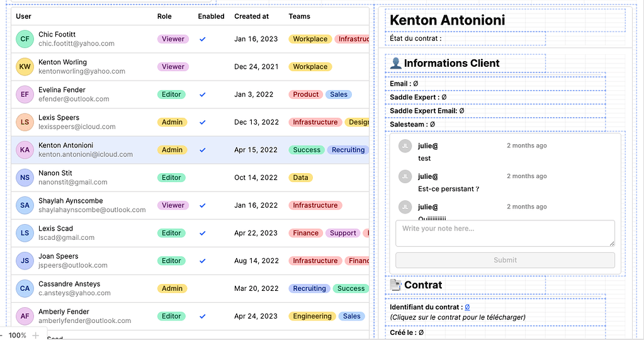Click the zoom in plus icon
Screen dimensions: 644x340
point(36,336)
